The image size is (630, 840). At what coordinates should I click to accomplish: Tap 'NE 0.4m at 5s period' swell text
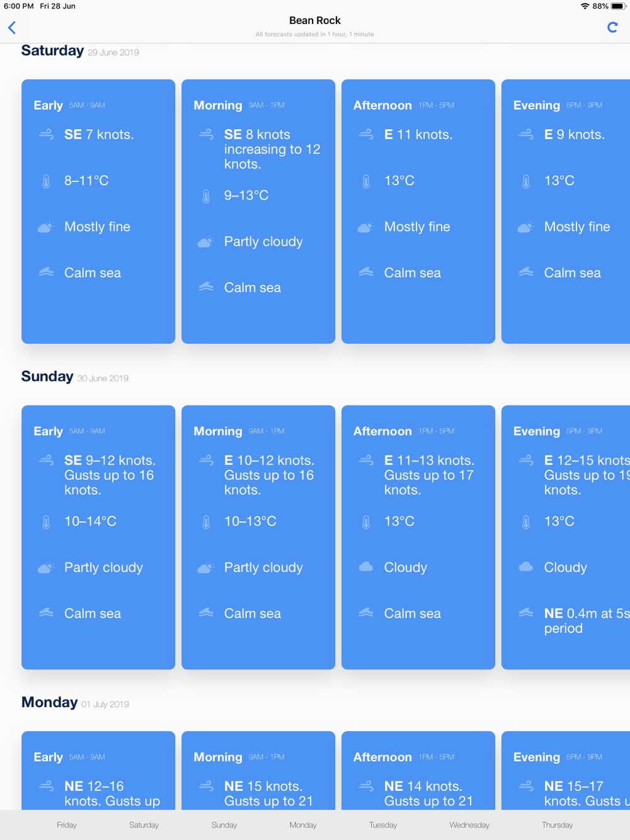coord(587,621)
